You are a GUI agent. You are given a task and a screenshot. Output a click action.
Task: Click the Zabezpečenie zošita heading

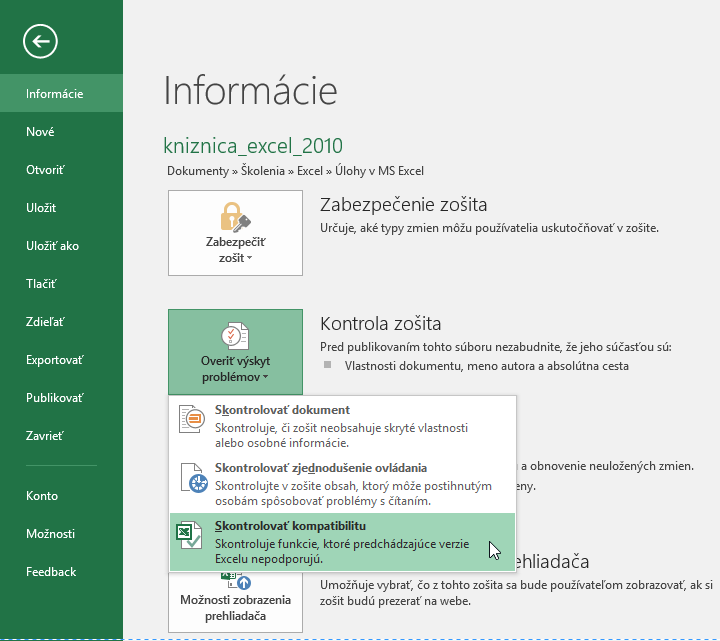pyautogui.click(x=403, y=205)
